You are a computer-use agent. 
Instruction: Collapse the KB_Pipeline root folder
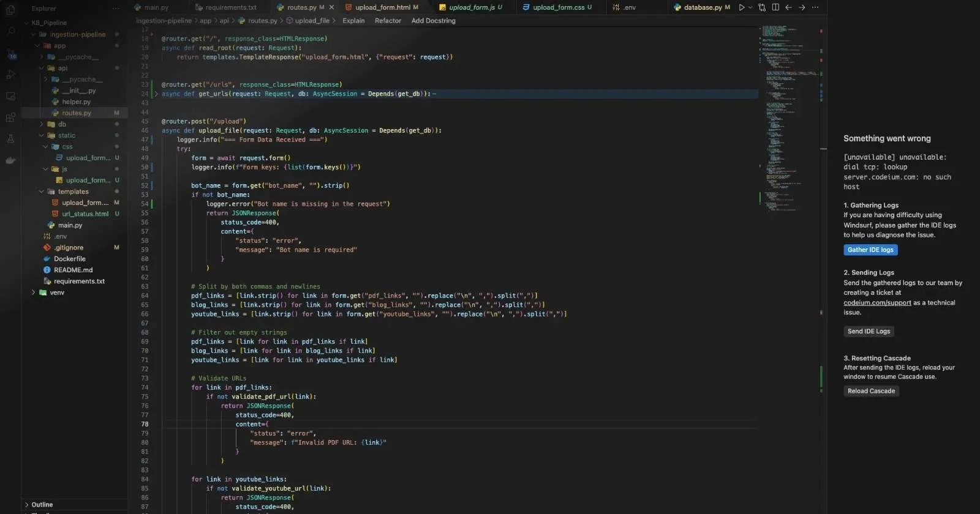coord(26,23)
